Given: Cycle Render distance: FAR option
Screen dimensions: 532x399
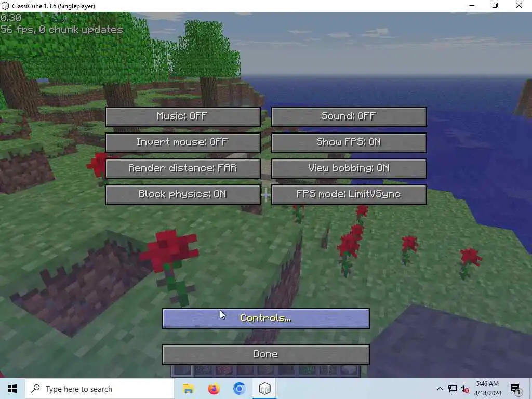Looking at the screenshot, I should pos(183,169).
